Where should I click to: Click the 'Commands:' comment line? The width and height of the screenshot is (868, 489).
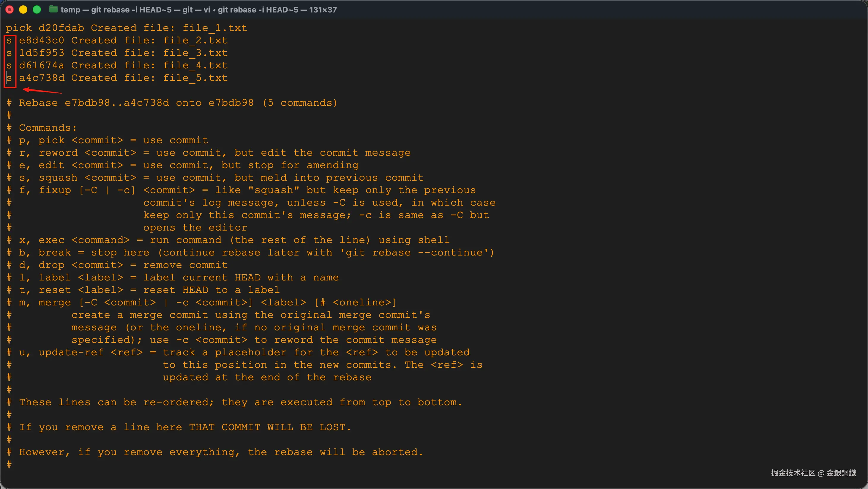click(42, 128)
